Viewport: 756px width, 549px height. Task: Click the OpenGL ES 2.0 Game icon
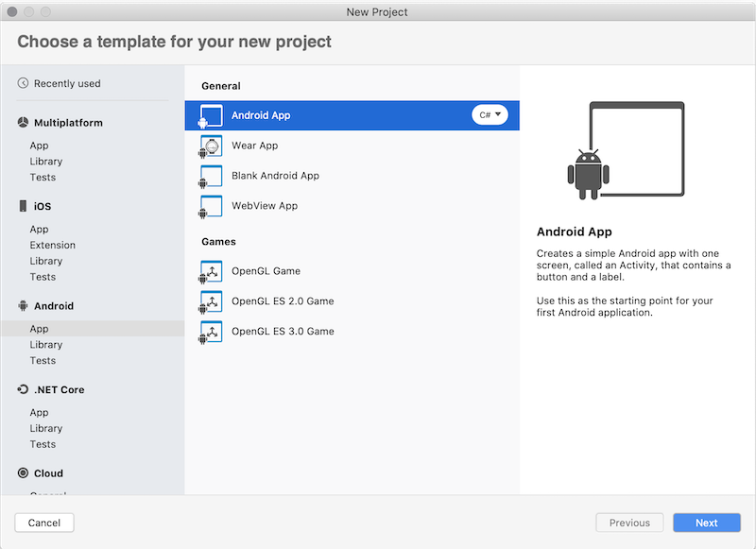211,301
